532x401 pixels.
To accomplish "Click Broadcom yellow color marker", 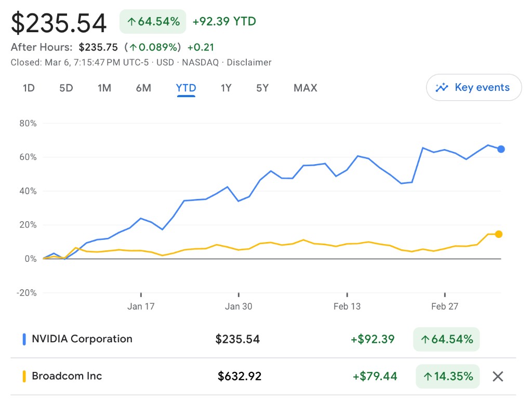I will click(x=24, y=377).
